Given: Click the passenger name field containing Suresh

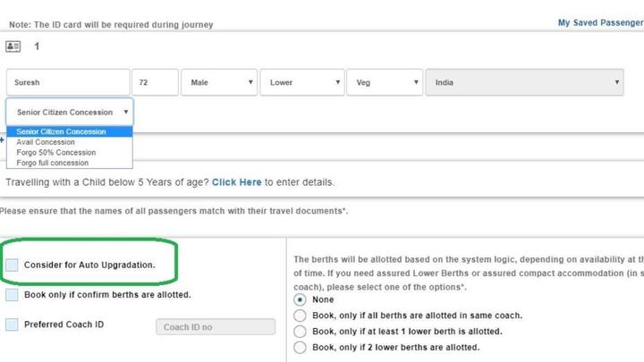Looking at the screenshot, I should [x=67, y=82].
